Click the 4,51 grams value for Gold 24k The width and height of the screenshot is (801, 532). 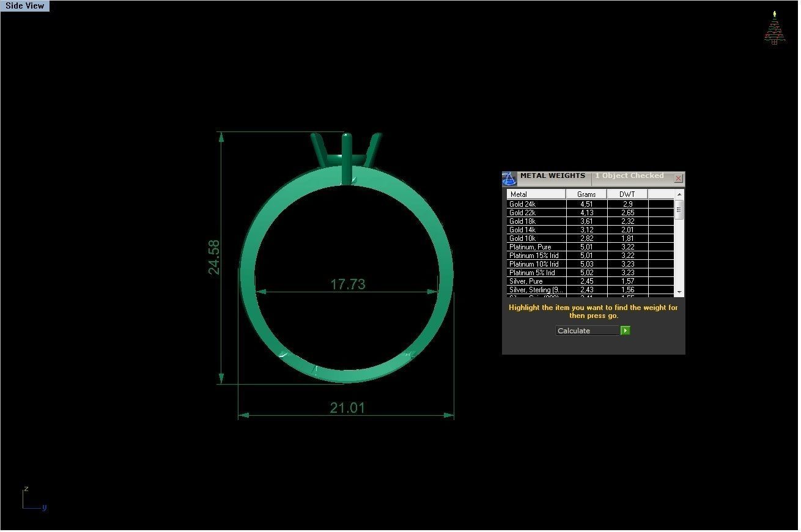586,204
